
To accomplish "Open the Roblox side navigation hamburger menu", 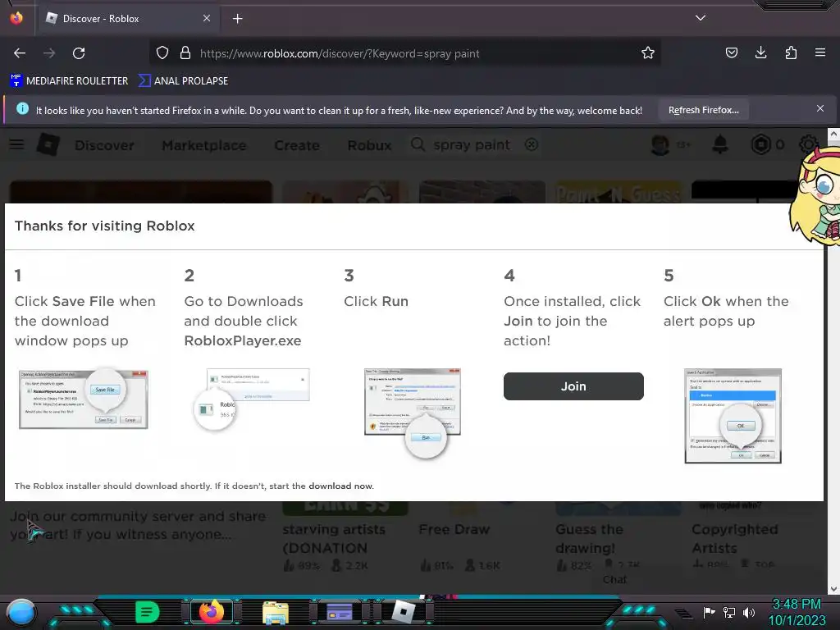I will [16, 144].
